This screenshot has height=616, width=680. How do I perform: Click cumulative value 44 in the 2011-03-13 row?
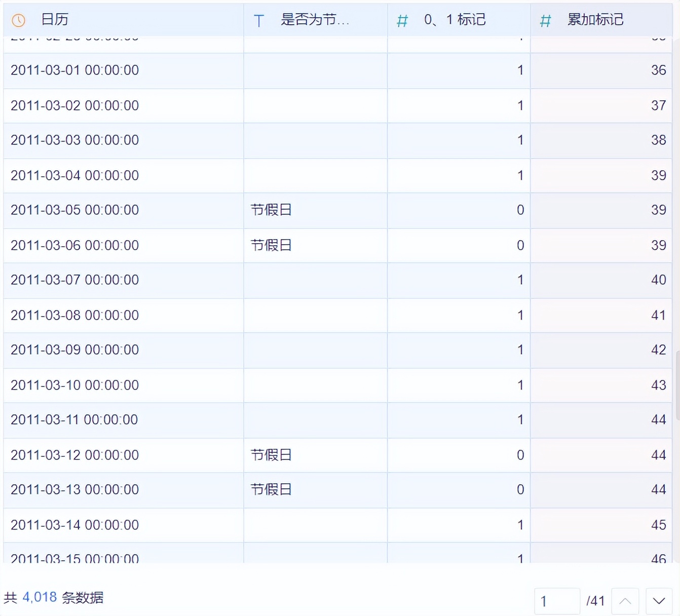[659, 489]
